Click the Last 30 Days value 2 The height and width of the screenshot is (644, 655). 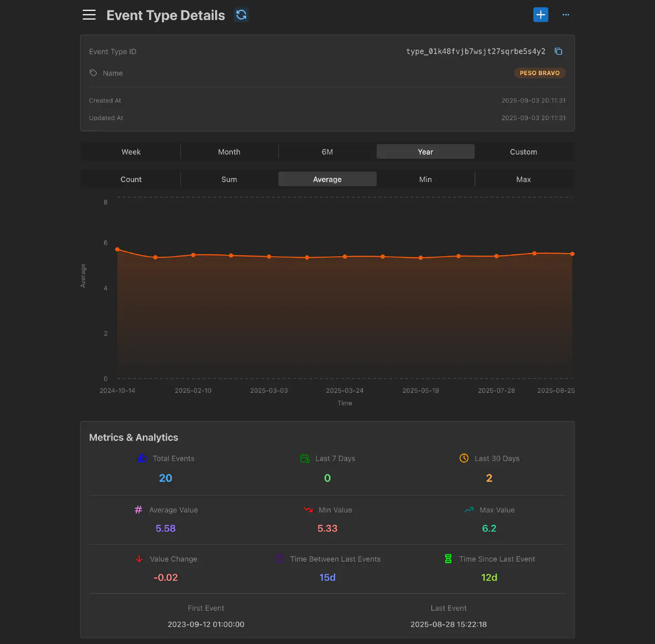pyautogui.click(x=489, y=478)
